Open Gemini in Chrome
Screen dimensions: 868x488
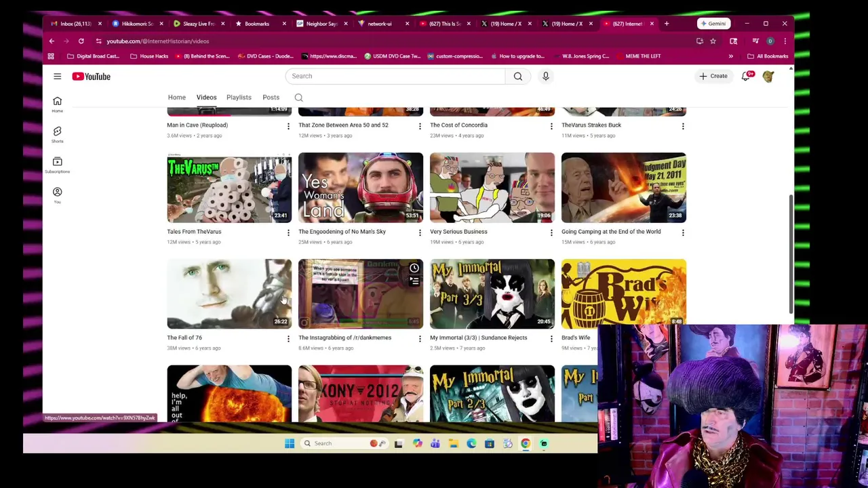[x=713, y=24]
